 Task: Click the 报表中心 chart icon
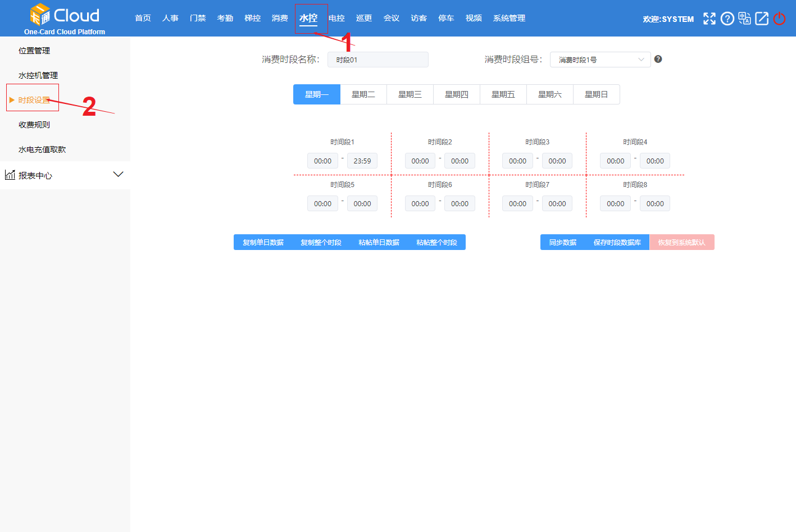pos(10,175)
